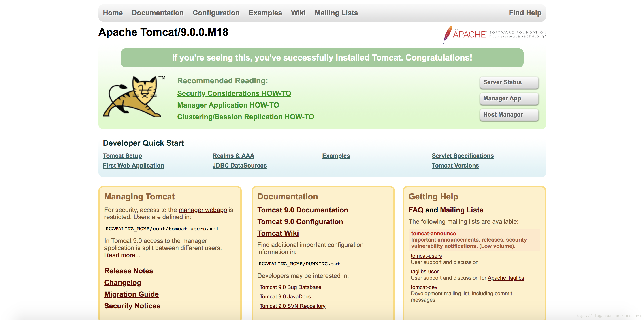The image size is (644, 320).
Task: Click the manager webapp link
Action: click(x=203, y=210)
